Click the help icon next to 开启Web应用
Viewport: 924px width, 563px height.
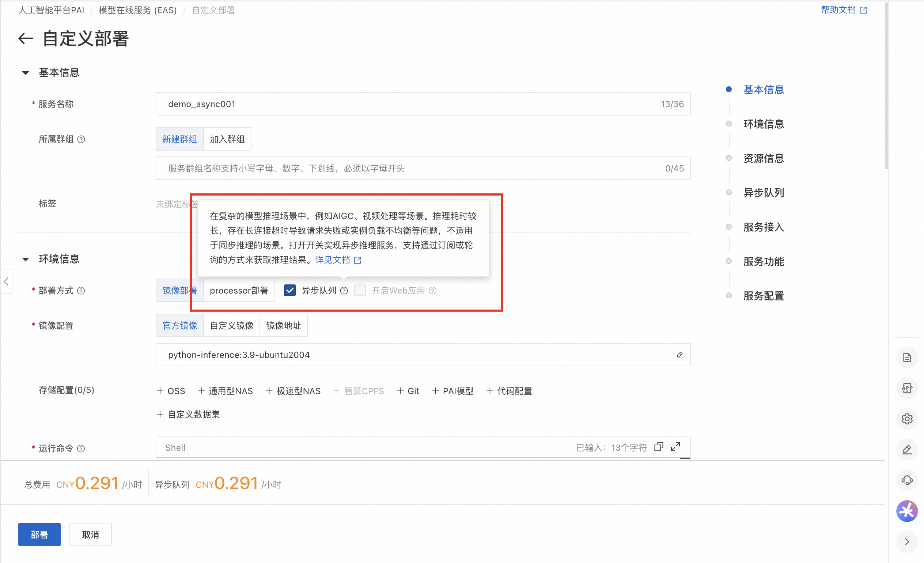(432, 291)
